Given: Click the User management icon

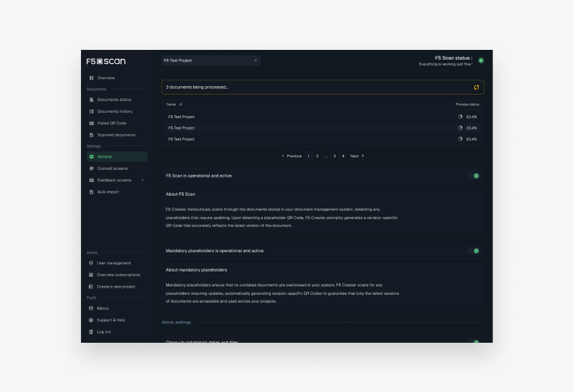Looking at the screenshot, I should click(91, 263).
